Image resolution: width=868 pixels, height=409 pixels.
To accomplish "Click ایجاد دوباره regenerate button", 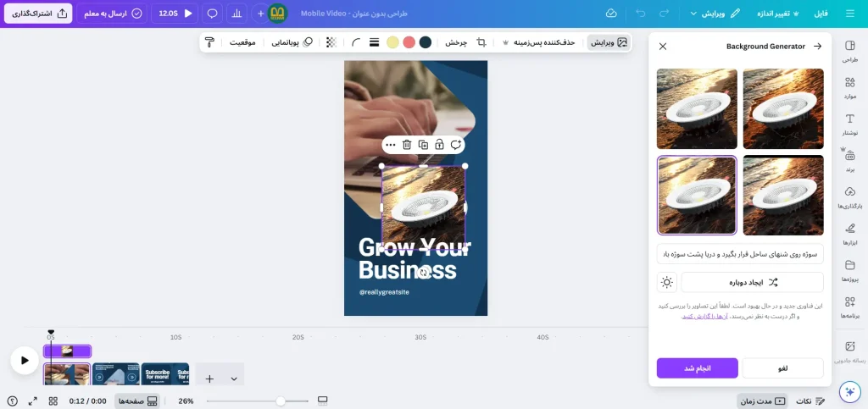I will click(753, 283).
